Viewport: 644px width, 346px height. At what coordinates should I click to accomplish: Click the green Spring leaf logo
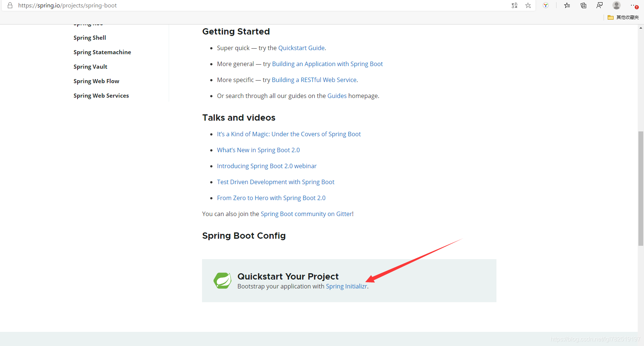pos(222,281)
